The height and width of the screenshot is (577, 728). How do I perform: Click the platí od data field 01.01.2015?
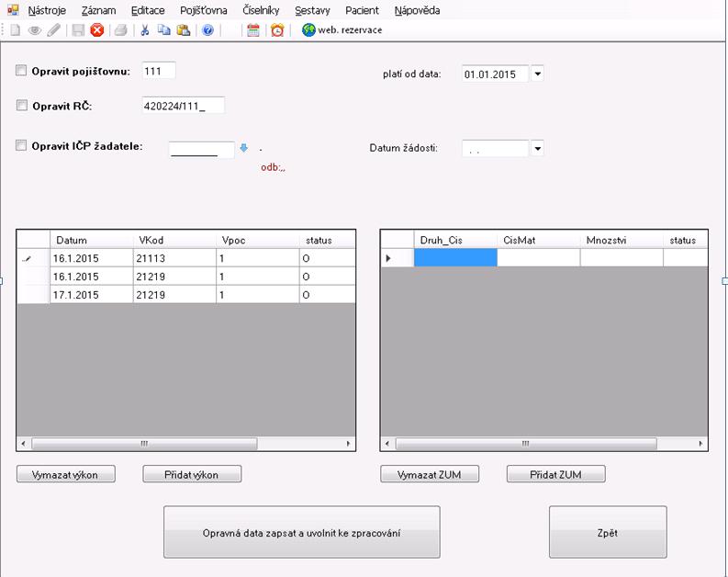pyautogui.click(x=496, y=74)
